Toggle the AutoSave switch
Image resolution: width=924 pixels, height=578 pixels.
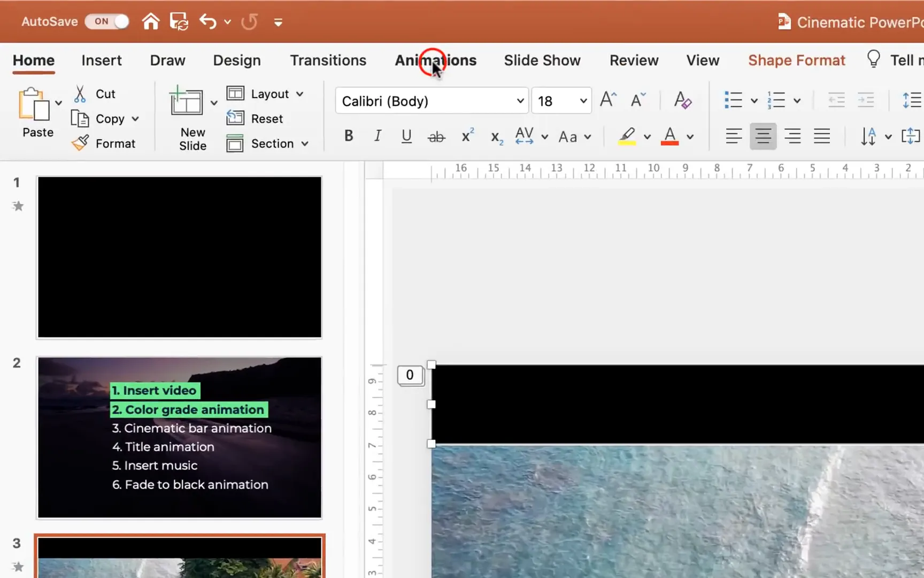pyautogui.click(x=107, y=21)
